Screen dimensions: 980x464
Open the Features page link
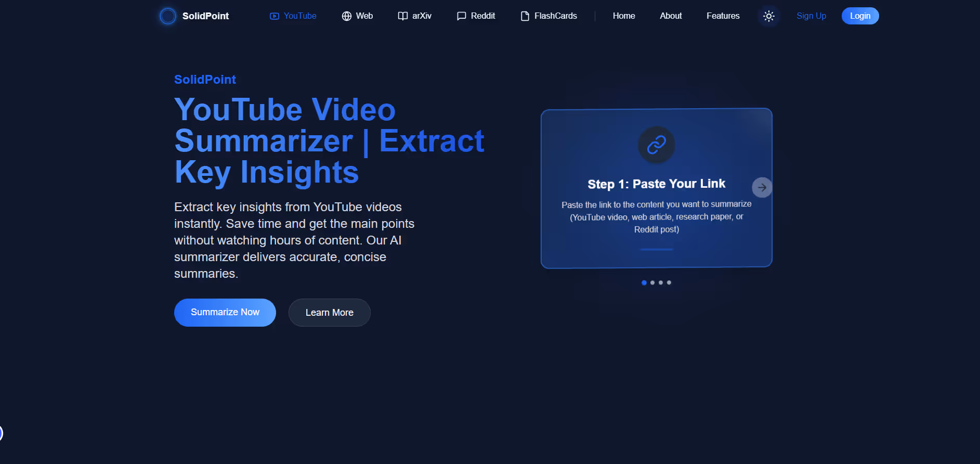click(723, 16)
